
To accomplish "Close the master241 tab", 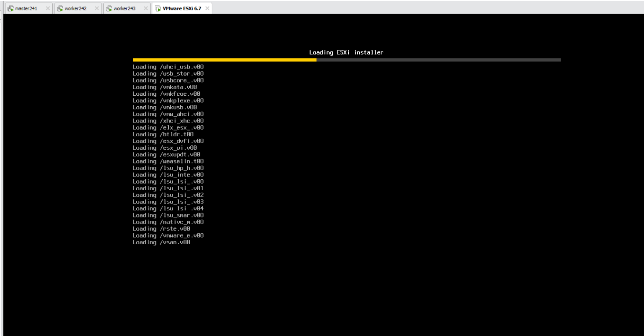I will coord(47,8).
